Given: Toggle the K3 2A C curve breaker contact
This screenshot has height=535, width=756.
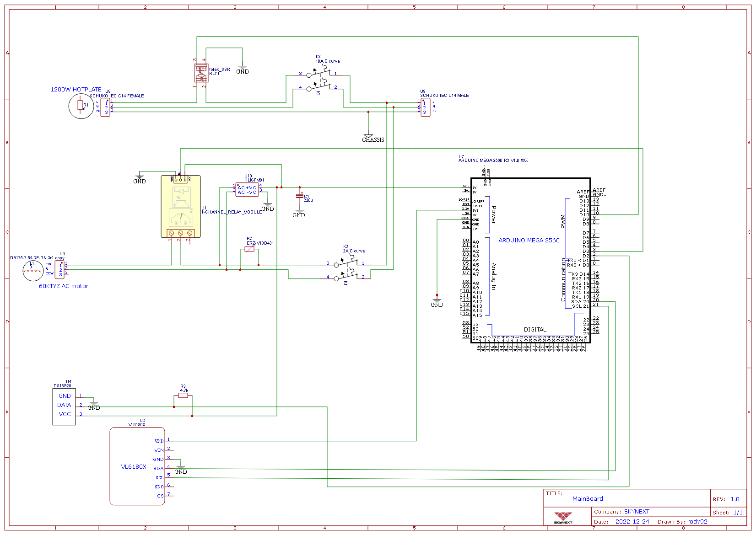Looking at the screenshot, I should coord(347,264).
